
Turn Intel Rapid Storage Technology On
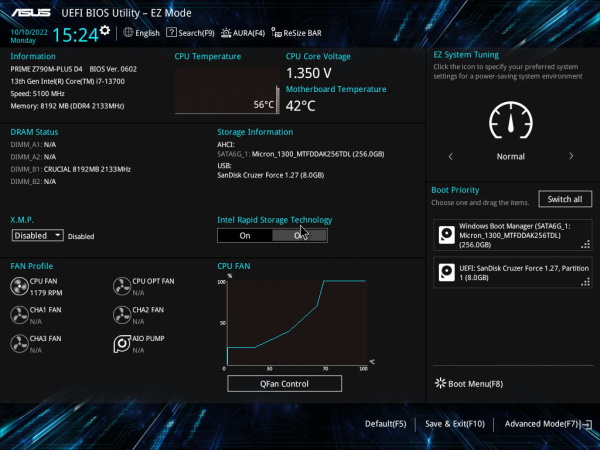[x=245, y=235]
